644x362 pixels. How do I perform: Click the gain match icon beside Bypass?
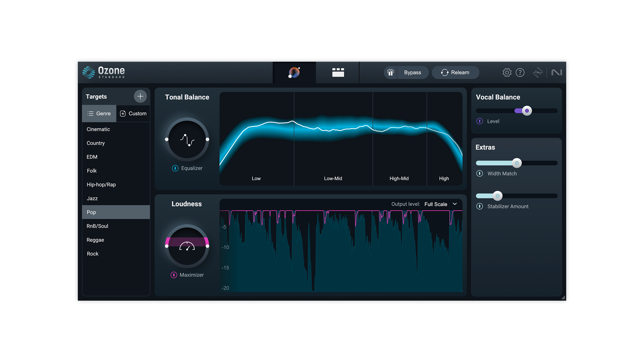[390, 72]
